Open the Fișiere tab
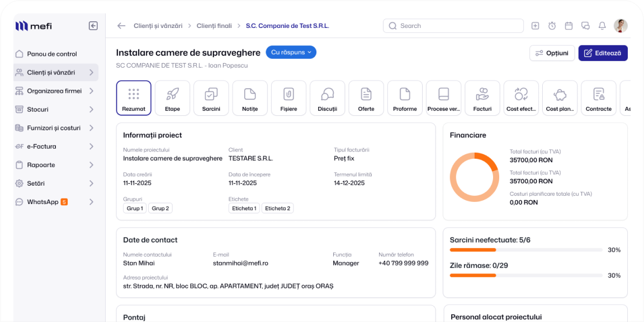 coord(288,98)
